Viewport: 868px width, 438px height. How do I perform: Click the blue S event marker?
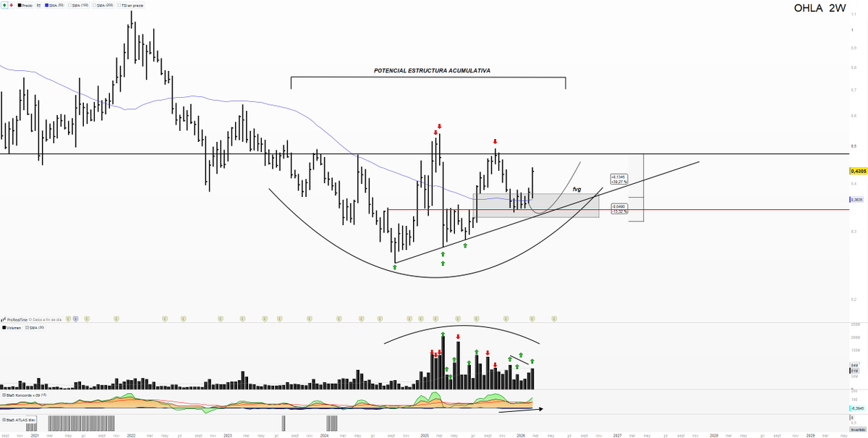[75, 319]
